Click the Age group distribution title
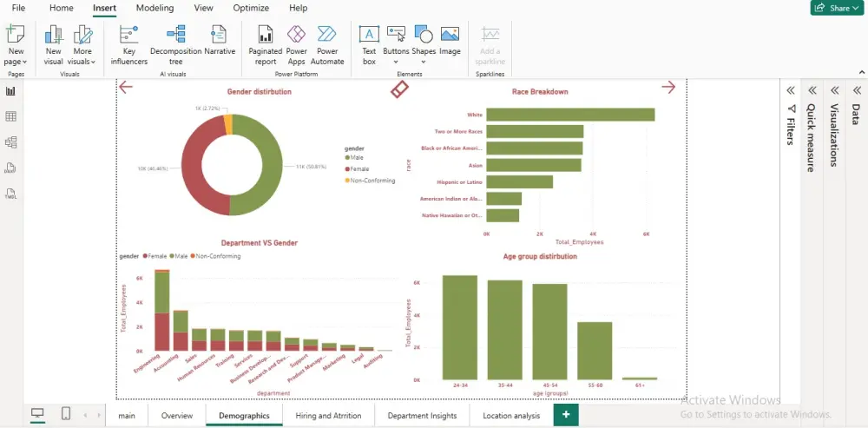868x428 pixels. [x=540, y=256]
